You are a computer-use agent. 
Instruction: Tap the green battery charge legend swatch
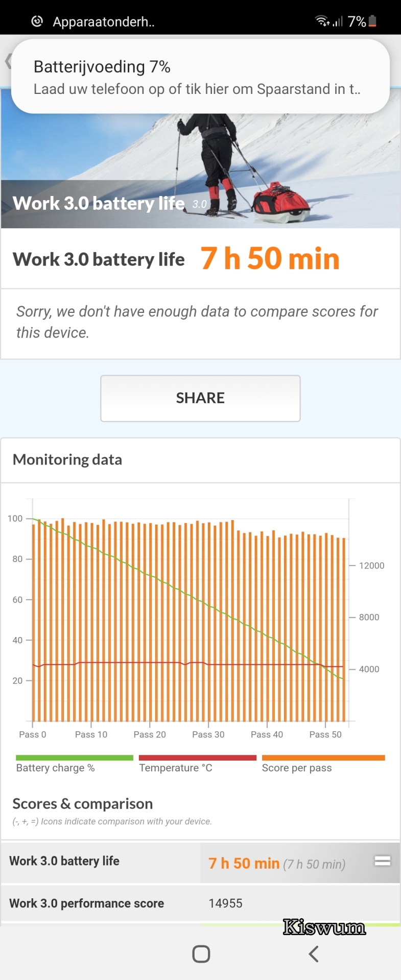[x=75, y=758]
